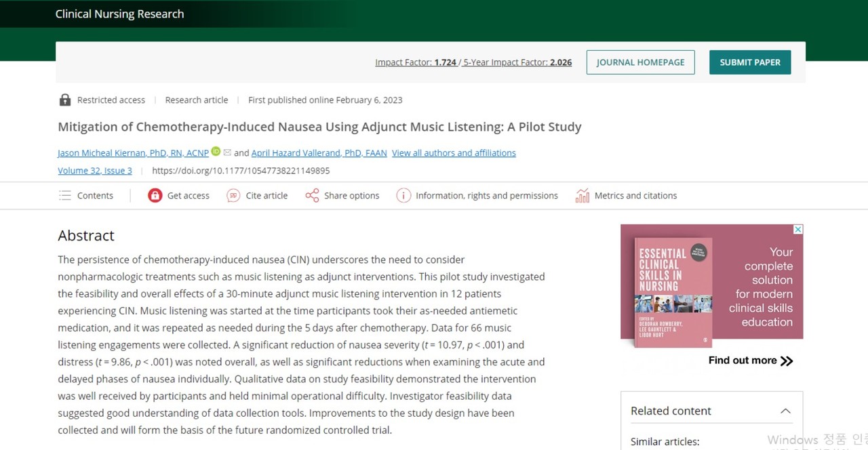Click the black Restricted access padlock icon

65,100
